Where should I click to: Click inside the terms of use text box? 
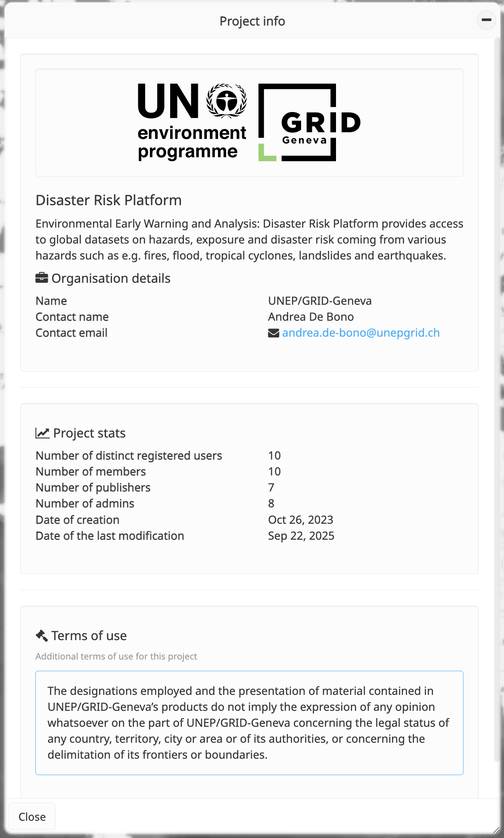pyautogui.click(x=249, y=722)
